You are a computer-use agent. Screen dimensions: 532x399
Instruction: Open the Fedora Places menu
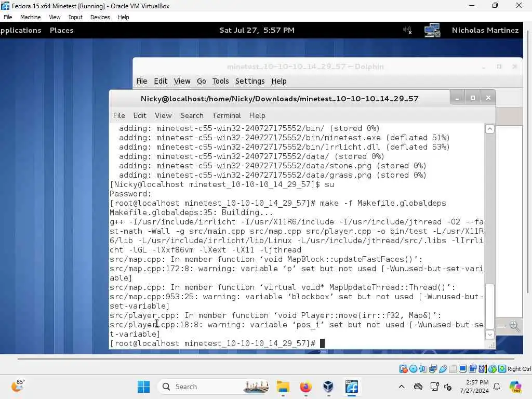[x=61, y=30]
